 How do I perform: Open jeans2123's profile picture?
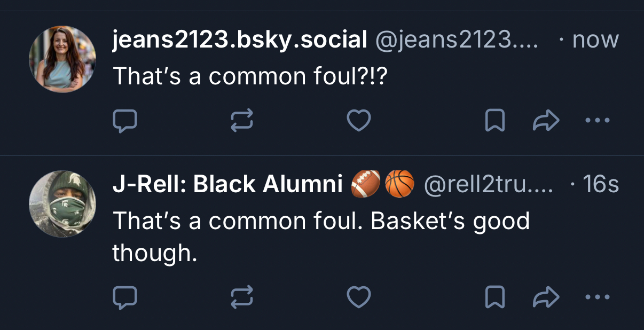click(62, 59)
